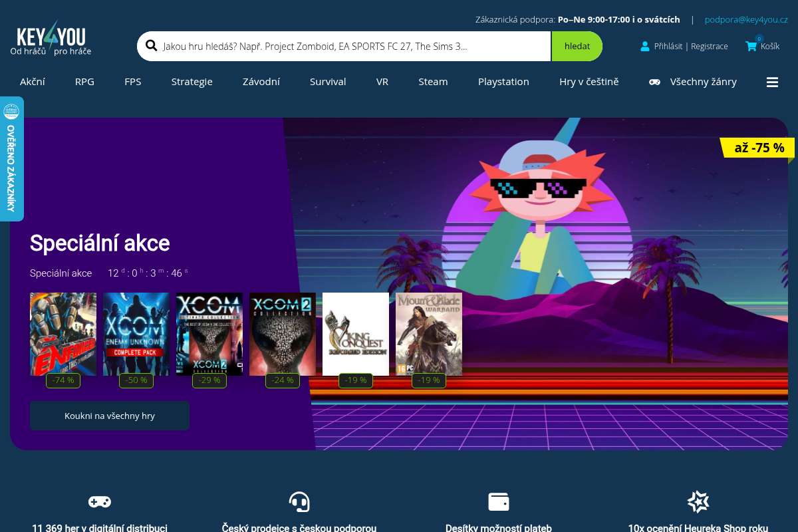Click the podpora@key4you.cz email link
Viewport: 798px width, 532px height.
tap(746, 20)
